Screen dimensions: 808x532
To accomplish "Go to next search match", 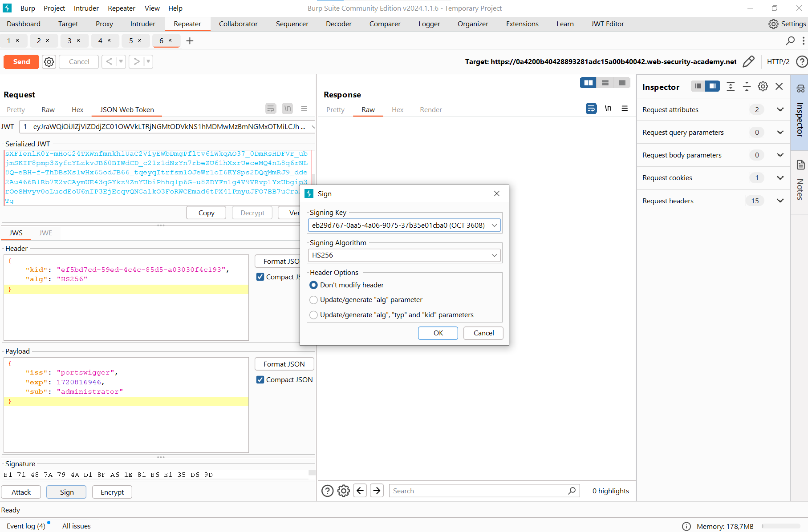I will tap(377, 491).
